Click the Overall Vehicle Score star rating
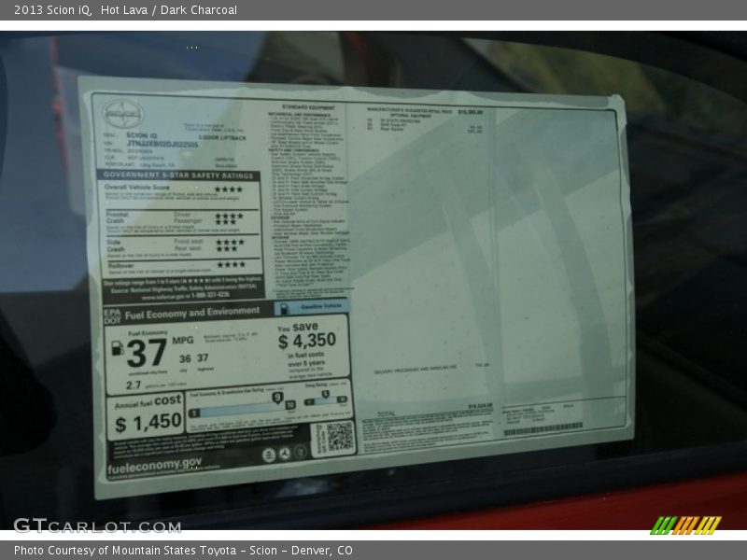 (x=229, y=189)
